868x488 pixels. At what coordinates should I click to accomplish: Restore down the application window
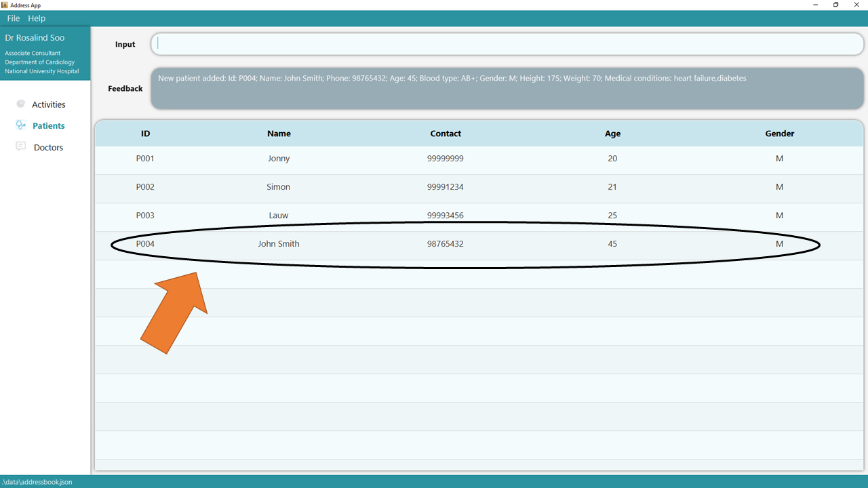[835, 5]
